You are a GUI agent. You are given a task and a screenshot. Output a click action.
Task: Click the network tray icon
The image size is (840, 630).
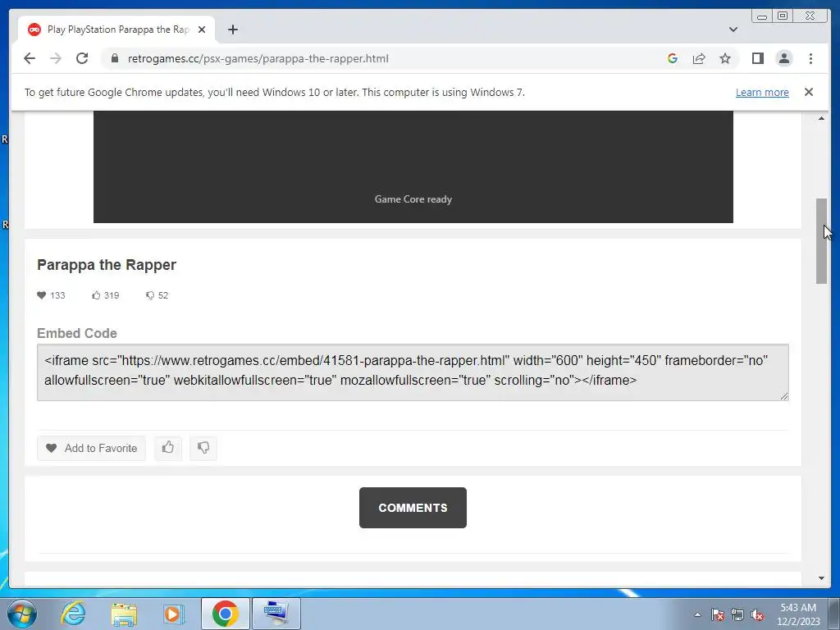(x=737, y=614)
